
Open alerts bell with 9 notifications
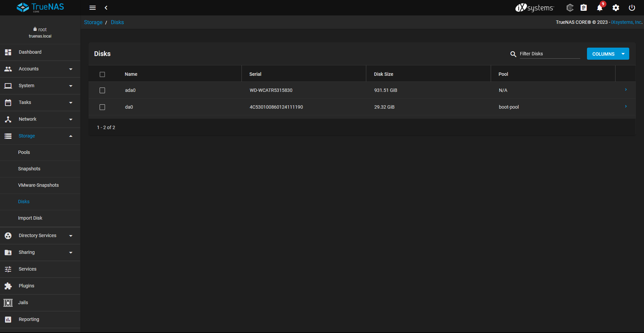coord(600,8)
